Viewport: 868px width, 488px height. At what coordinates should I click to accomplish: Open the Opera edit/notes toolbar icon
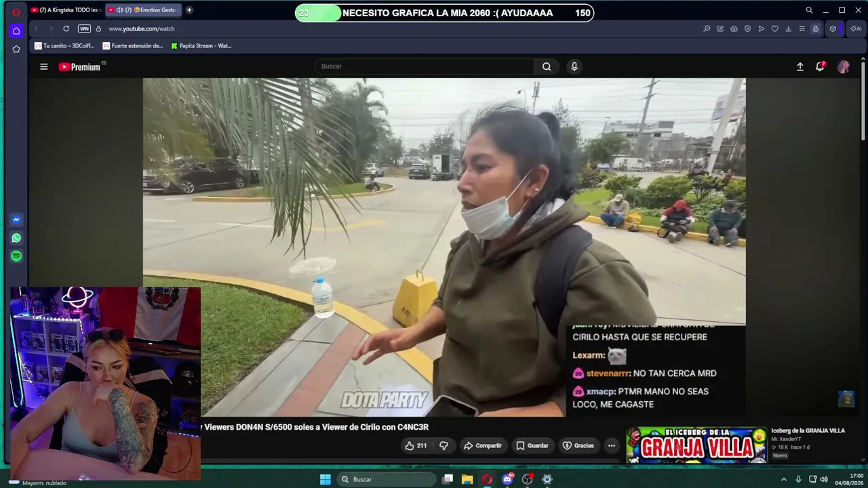click(720, 28)
